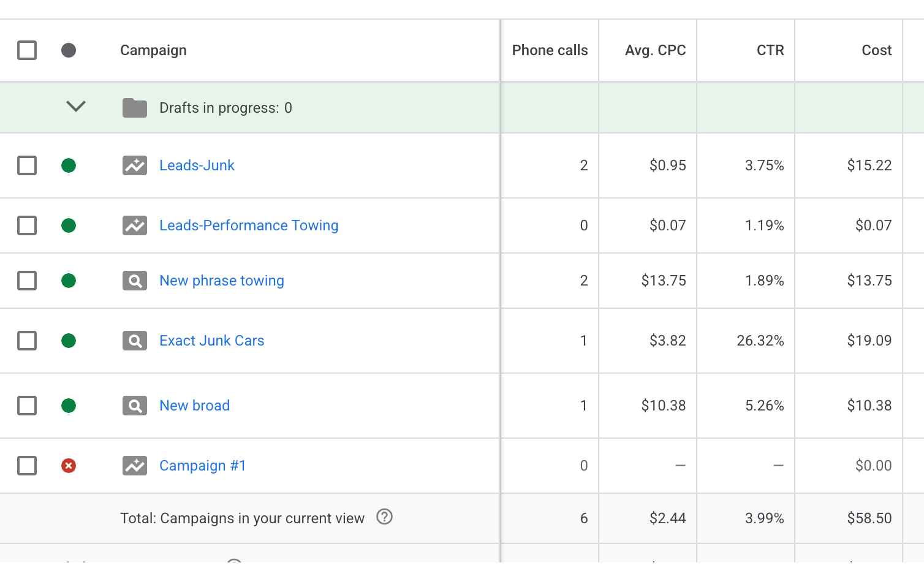Click the Leads-Junk performance campaign type icon
Screen dimensions: 924x571
(x=135, y=165)
